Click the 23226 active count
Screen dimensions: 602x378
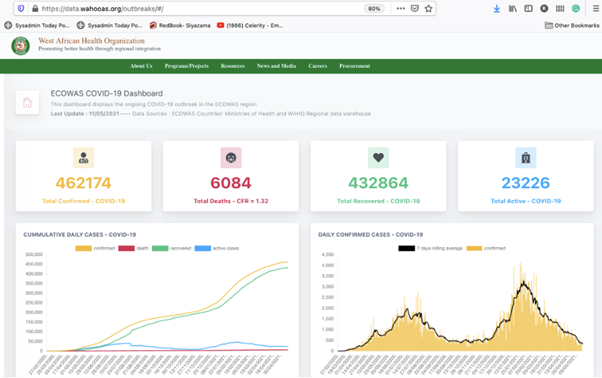tap(526, 183)
